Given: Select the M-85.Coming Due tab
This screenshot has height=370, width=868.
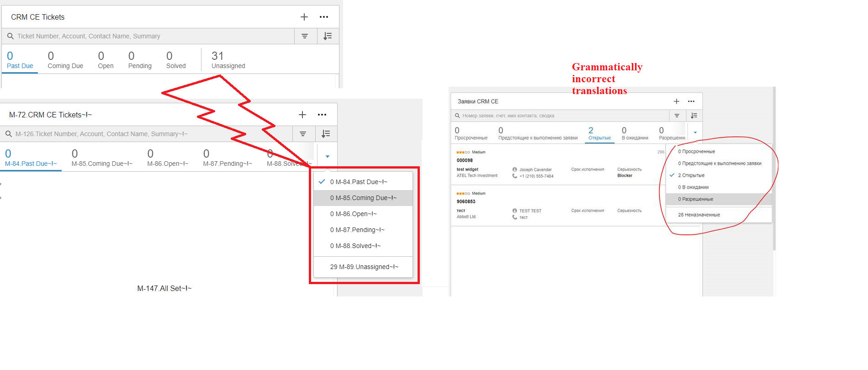Looking at the screenshot, I should (x=102, y=159).
